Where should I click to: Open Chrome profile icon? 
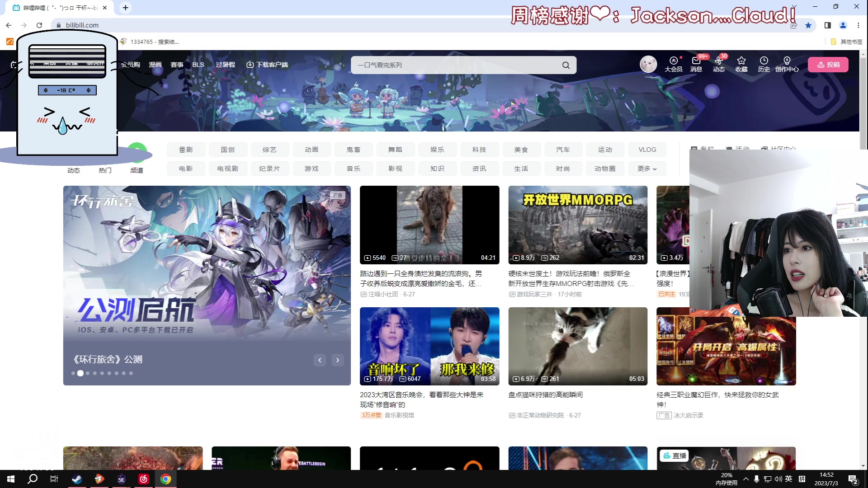pos(843,25)
